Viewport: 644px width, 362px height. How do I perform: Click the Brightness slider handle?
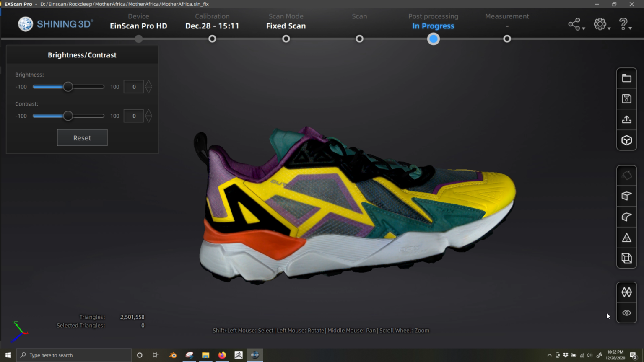point(68,87)
